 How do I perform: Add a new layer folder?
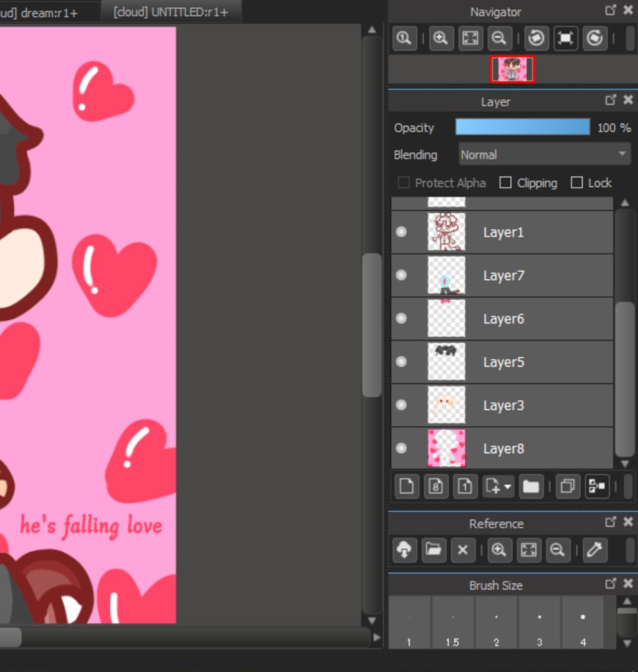pos(531,486)
